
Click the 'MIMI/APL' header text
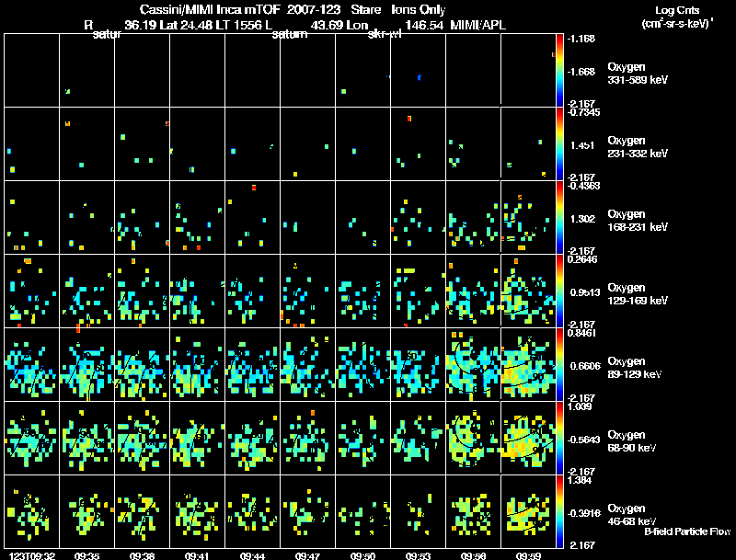coord(477,25)
